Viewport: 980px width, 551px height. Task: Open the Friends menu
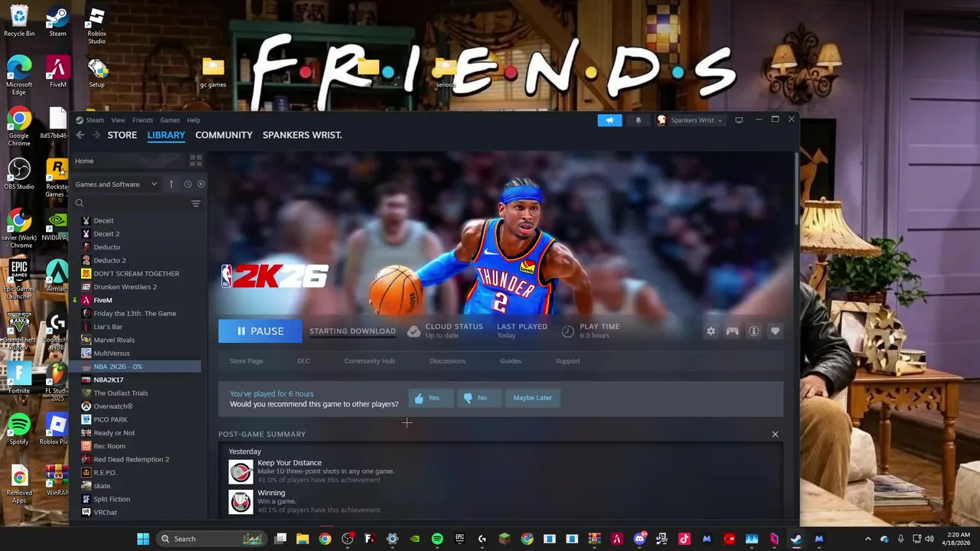click(142, 120)
